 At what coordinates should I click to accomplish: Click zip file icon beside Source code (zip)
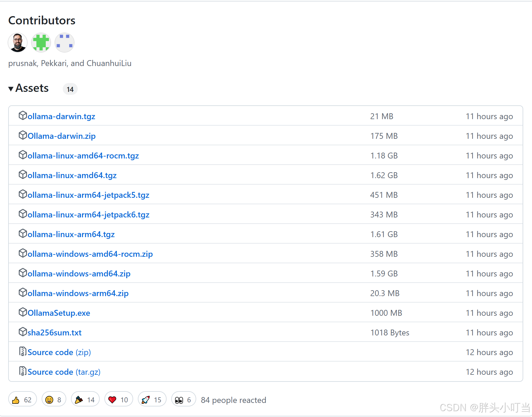point(23,352)
